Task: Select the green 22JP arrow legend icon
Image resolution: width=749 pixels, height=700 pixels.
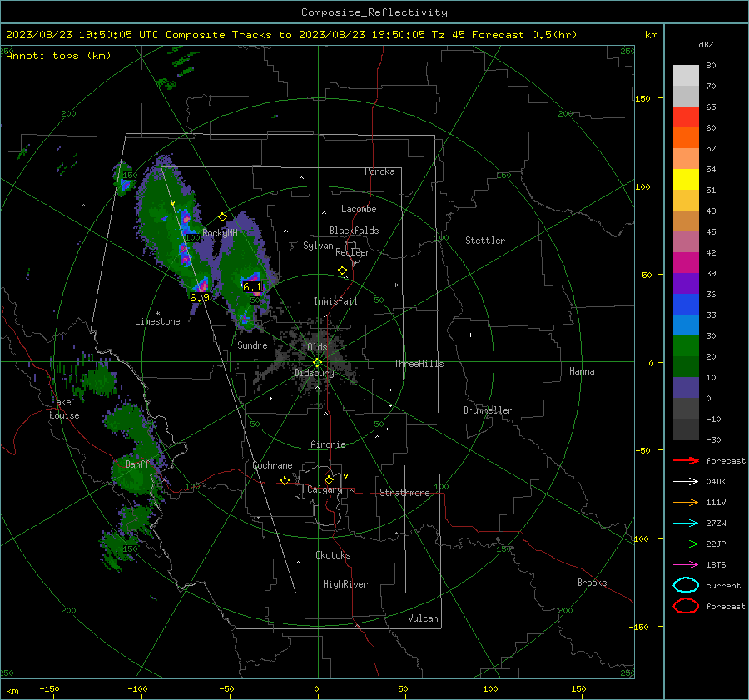Action: pos(686,544)
